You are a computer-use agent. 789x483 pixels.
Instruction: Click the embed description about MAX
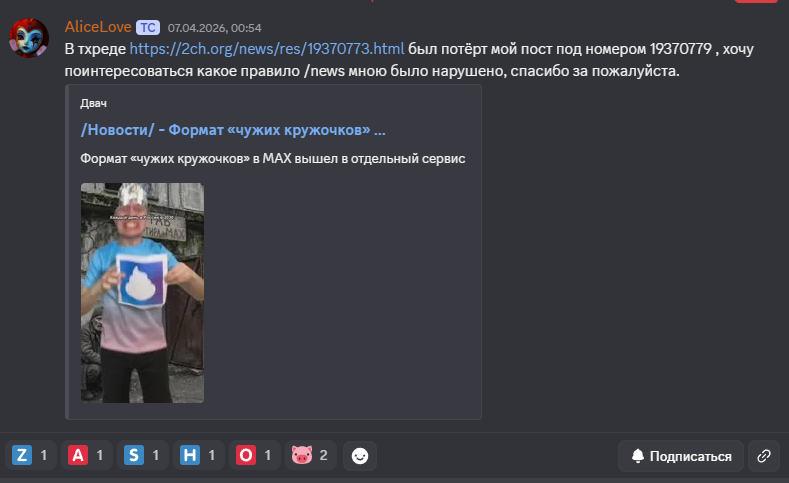pos(273,158)
